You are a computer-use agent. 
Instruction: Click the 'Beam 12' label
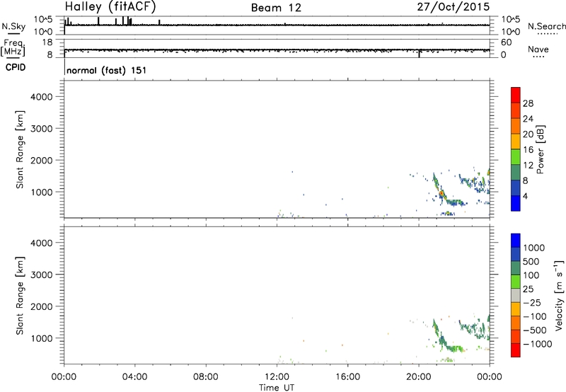coord(276,8)
